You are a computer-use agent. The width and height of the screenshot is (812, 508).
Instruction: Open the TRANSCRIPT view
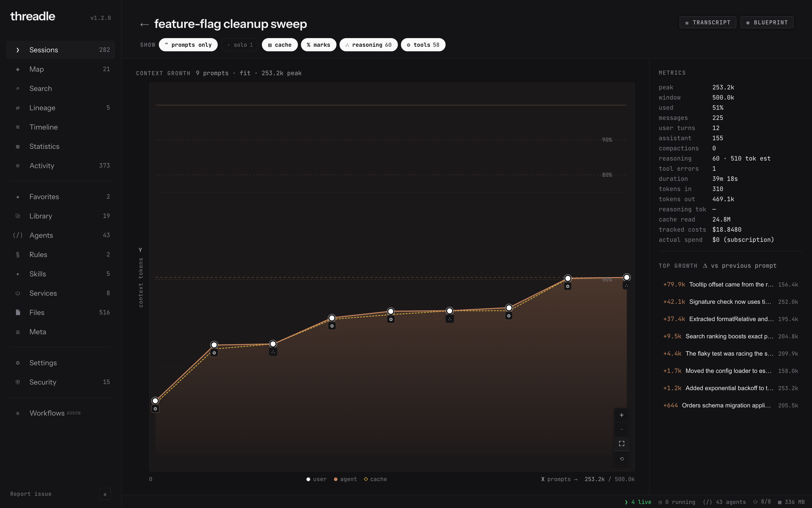click(708, 23)
